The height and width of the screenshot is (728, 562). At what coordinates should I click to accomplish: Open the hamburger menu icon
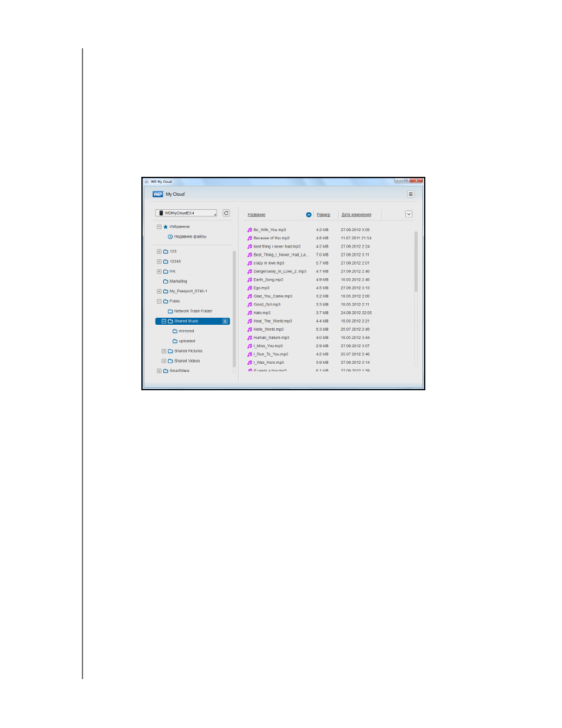[x=411, y=194]
